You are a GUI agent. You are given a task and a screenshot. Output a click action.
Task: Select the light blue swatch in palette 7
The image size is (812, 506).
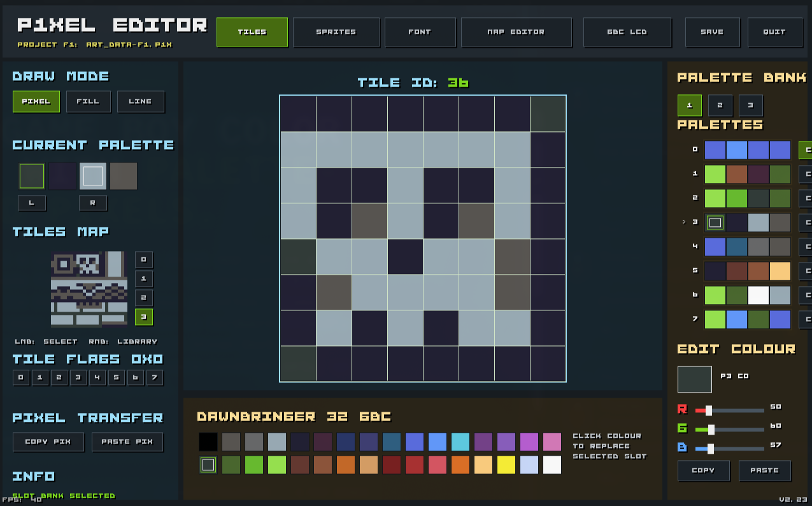pyautogui.click(x=737, y=319)
